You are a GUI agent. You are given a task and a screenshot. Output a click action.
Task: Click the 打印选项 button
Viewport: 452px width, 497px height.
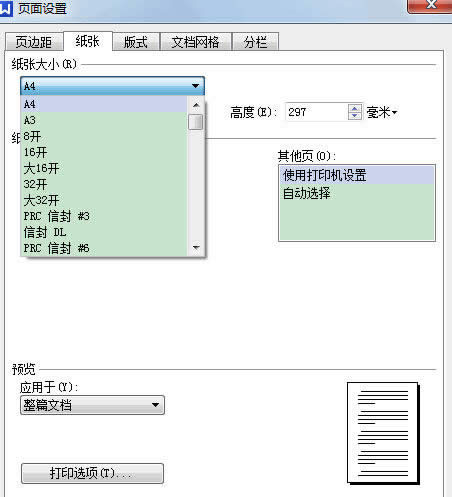tap(92, 473)
